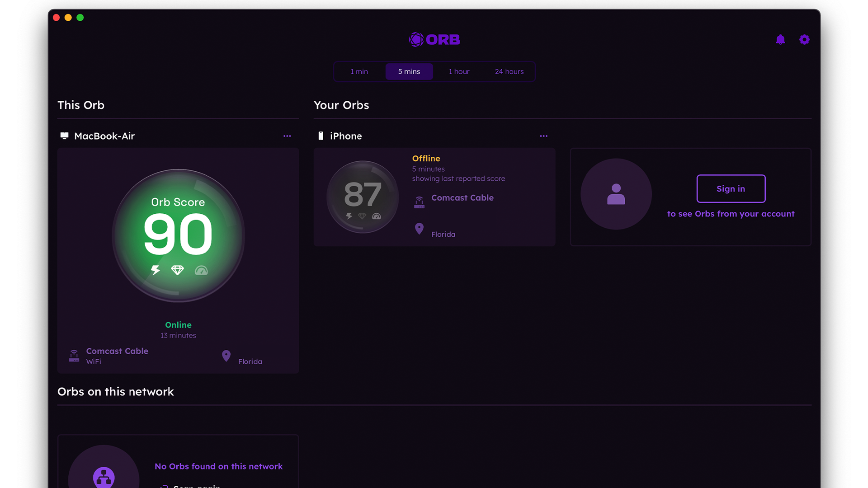Minimize window with yellow button
The image size is (868, 488).
(x=68, y=18)
